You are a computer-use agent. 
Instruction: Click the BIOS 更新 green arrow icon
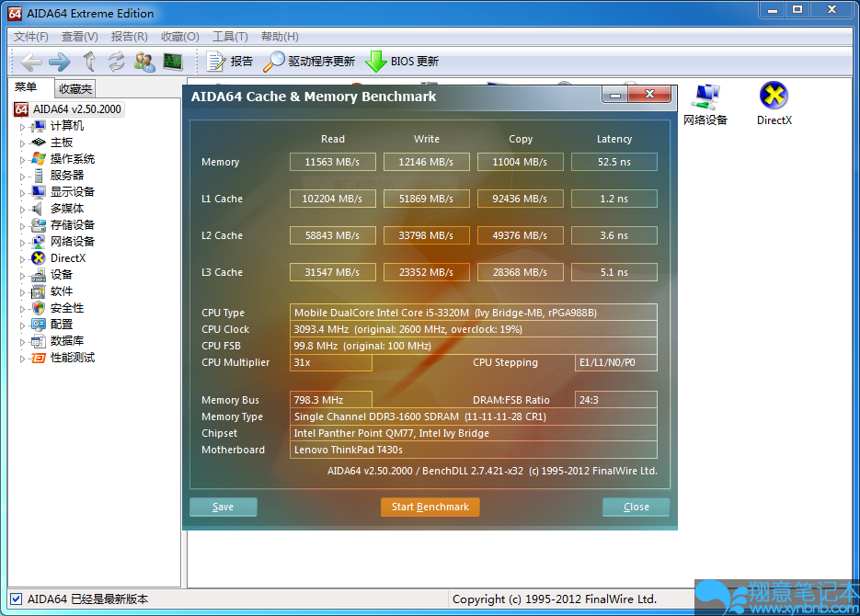pyautogui.click(x=376, y=62)
